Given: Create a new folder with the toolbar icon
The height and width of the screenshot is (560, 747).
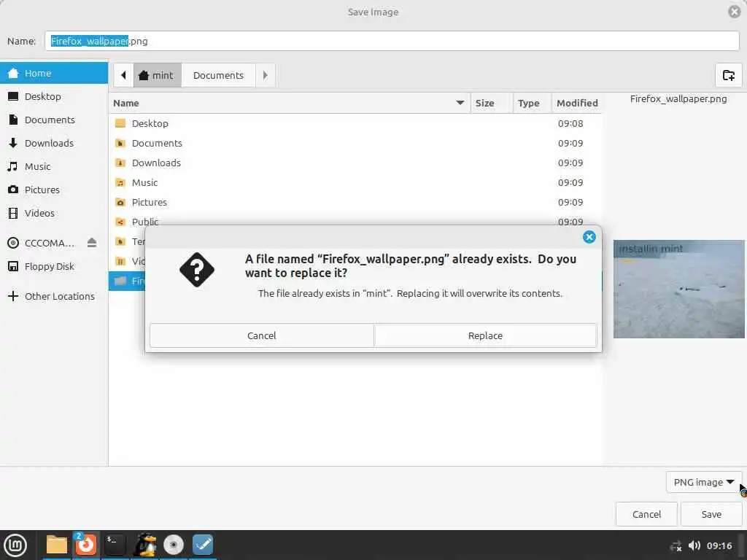Looking at the screenshot, I should click(729, 75).
